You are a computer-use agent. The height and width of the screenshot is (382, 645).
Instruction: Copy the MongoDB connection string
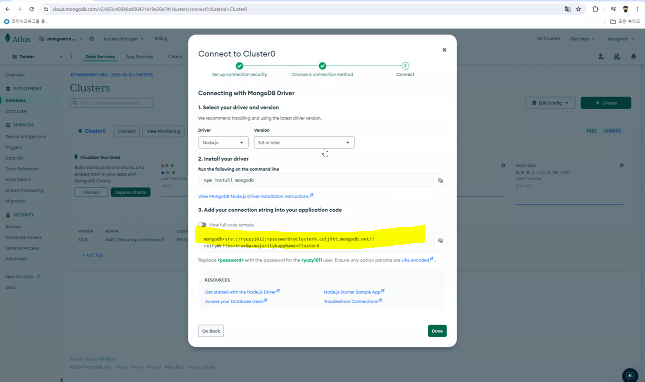tap(440, 241)
